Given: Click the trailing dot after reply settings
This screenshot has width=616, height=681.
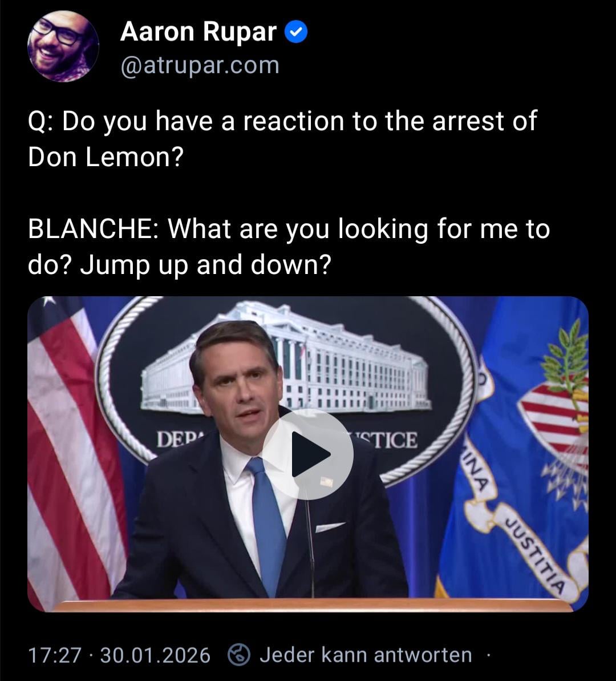Looking at the screenshot, I should pos(488,655).
